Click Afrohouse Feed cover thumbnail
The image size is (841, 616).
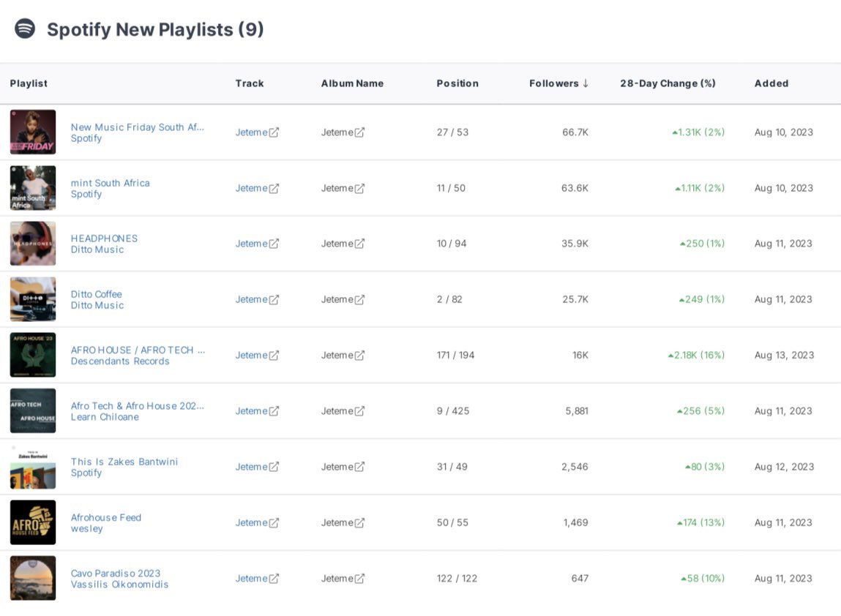click(x=33, y=522)
